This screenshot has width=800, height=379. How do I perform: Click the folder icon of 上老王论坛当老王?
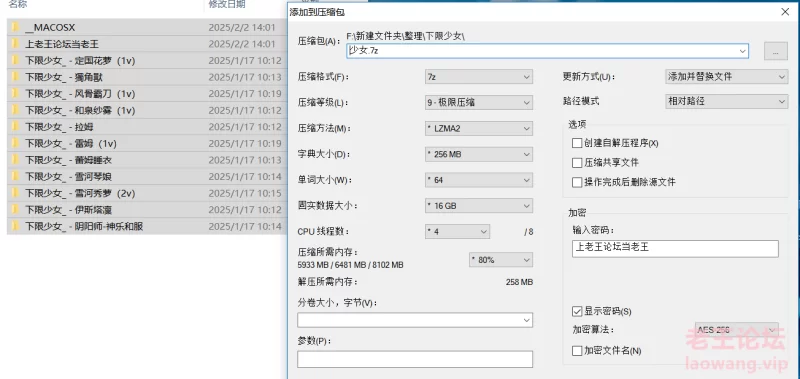pyautogui.click(x=16, y=44)
